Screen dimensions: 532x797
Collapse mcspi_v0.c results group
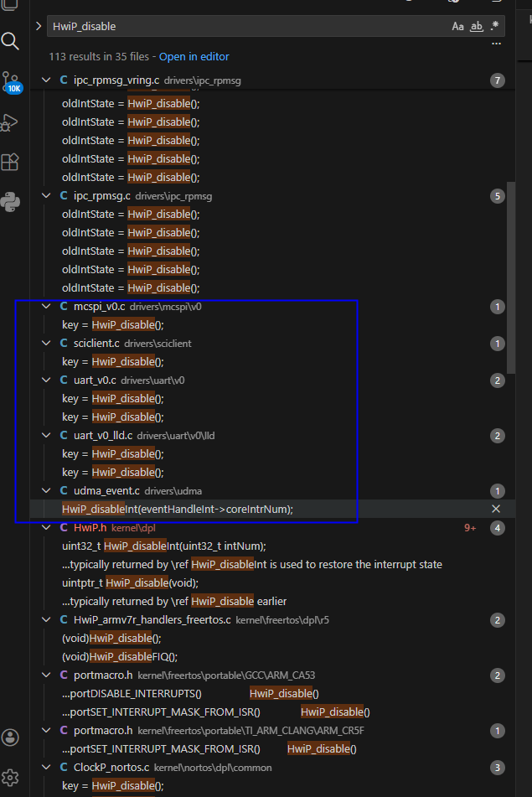point(46,307)
